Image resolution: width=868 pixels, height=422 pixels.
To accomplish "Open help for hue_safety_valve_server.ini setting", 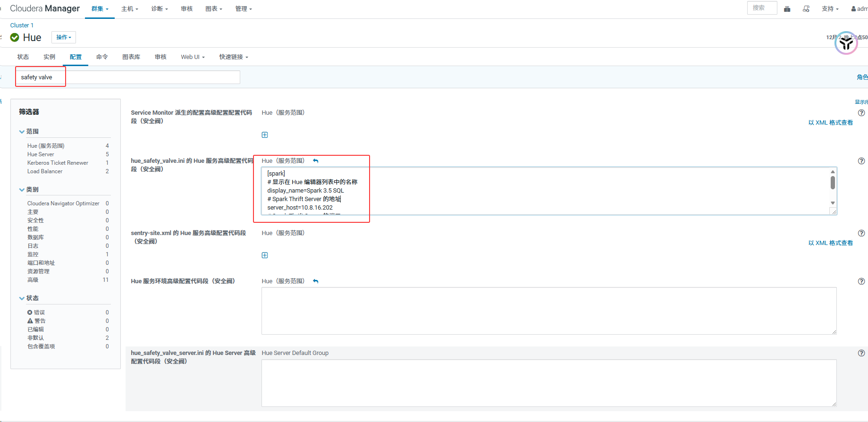I will [861, 353].
